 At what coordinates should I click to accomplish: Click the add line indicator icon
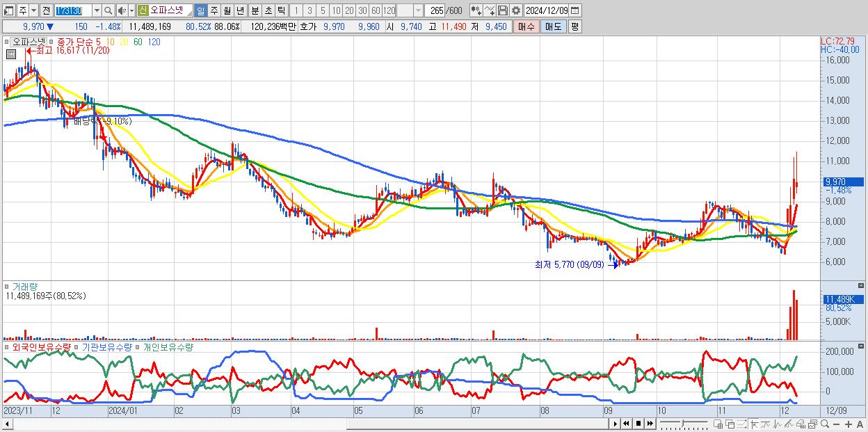[x=490, y=10]
